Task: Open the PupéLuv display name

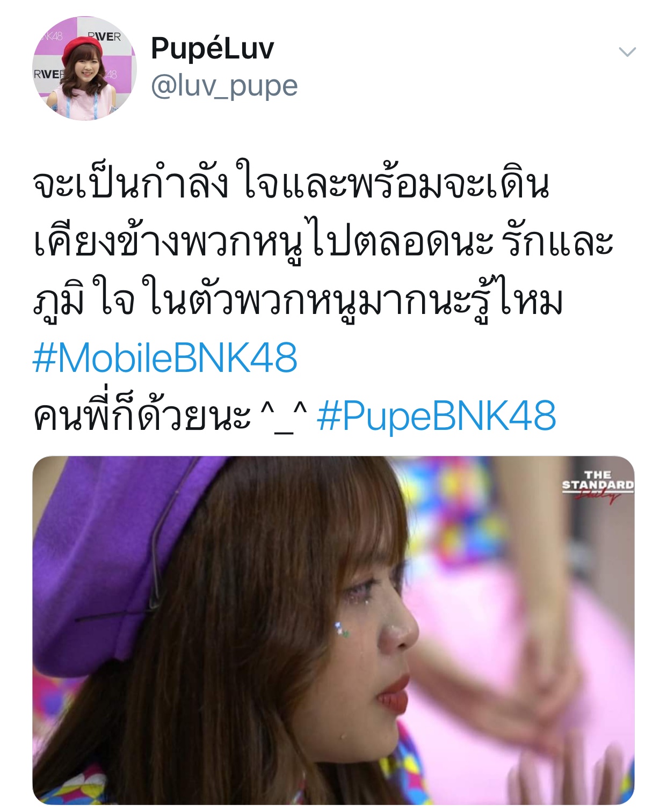Action: point(212,48)
